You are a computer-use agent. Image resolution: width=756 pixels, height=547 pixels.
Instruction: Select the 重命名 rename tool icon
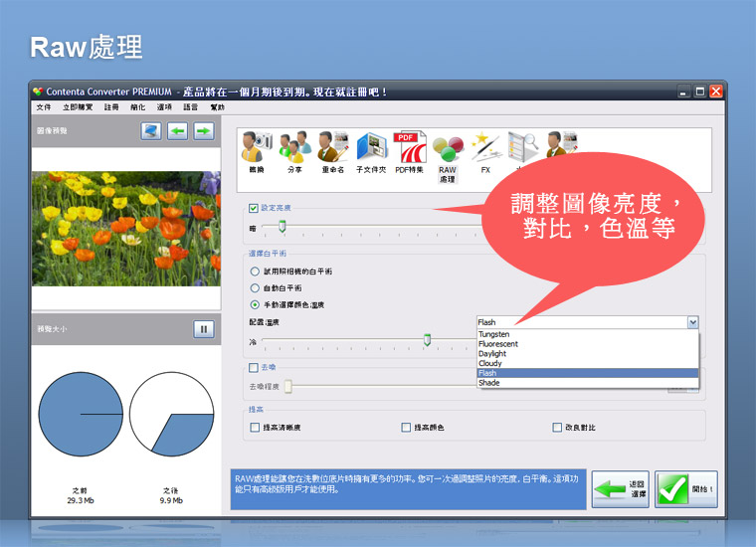333,146
